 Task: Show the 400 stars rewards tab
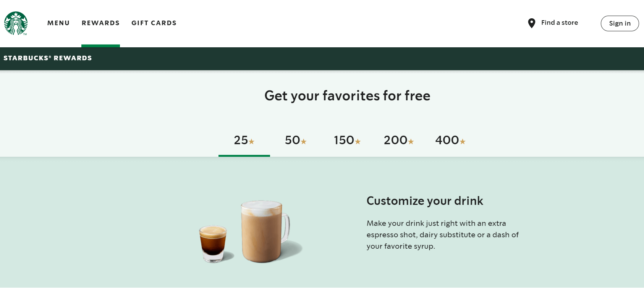450,140
